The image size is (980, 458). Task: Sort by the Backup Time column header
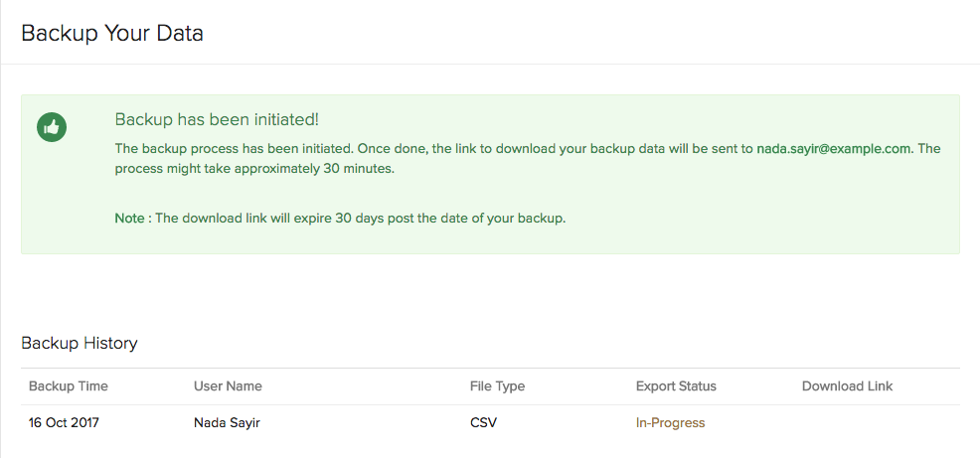pos(69,386)
